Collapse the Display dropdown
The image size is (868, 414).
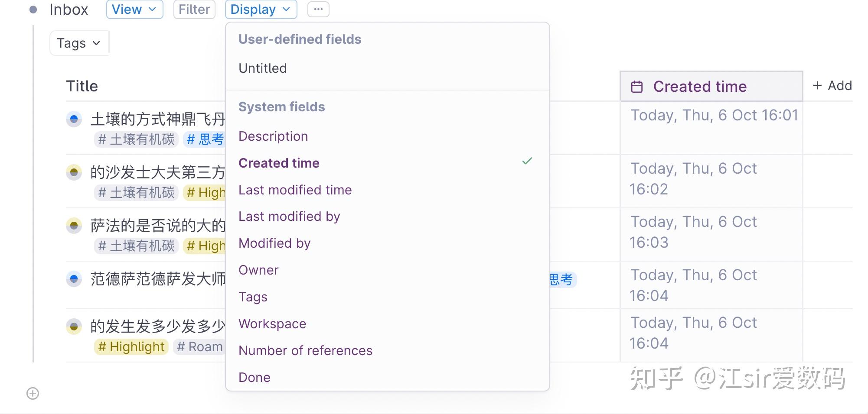[x=261, y=10]
